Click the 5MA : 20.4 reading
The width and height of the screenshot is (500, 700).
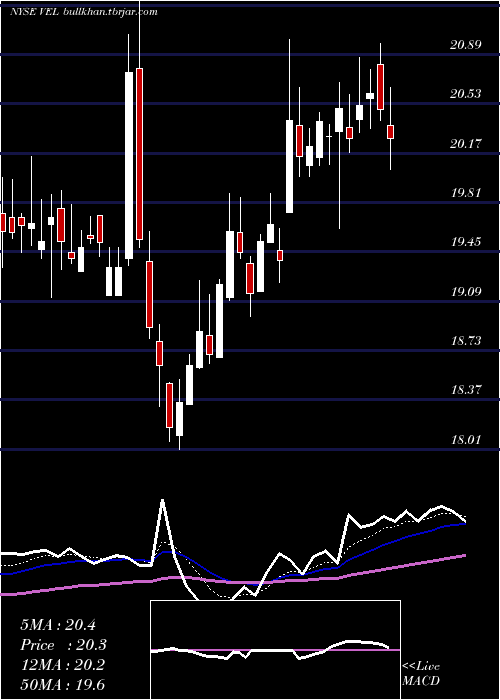tap(58, 625)
